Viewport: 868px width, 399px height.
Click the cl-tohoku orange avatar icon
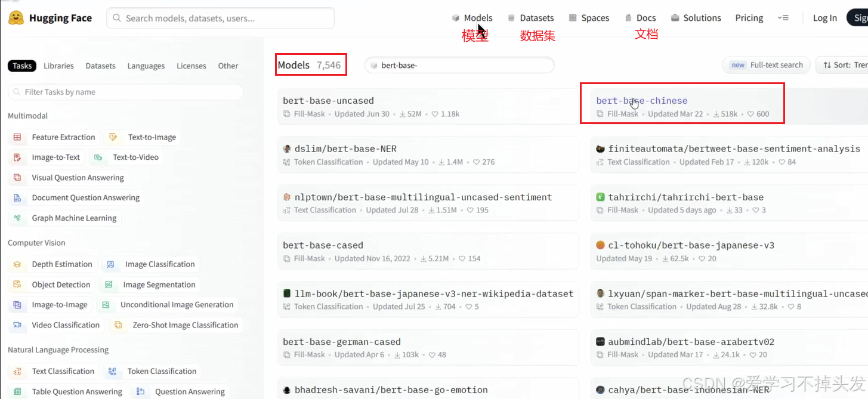coord(601,245)
